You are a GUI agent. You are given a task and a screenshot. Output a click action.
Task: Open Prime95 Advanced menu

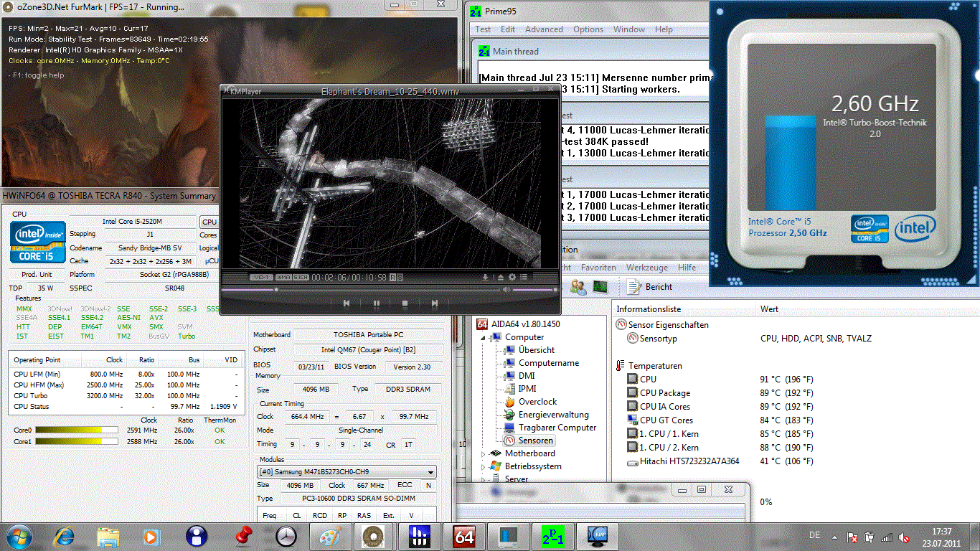[544, 29]
